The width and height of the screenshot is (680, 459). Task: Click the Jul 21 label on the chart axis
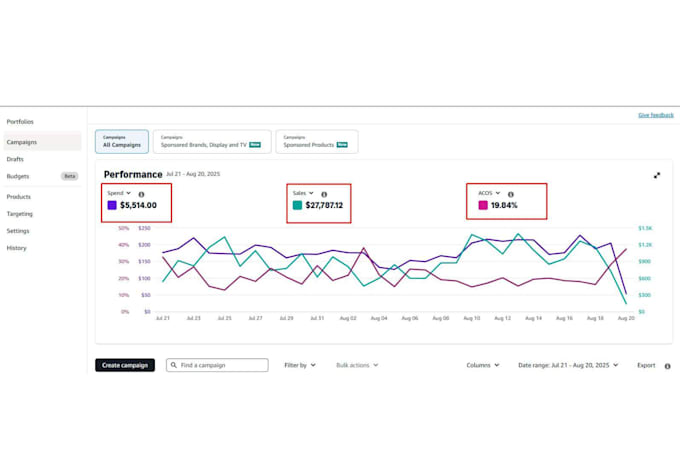(163, 318)
